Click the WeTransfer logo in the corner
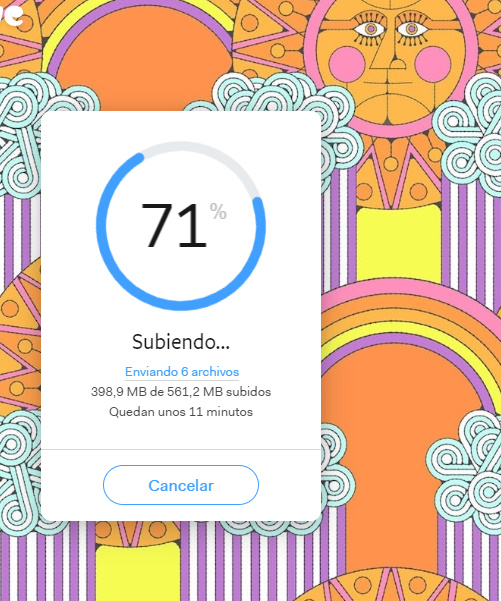The height and width of the screenshot is (601, 501). point(10,13)
